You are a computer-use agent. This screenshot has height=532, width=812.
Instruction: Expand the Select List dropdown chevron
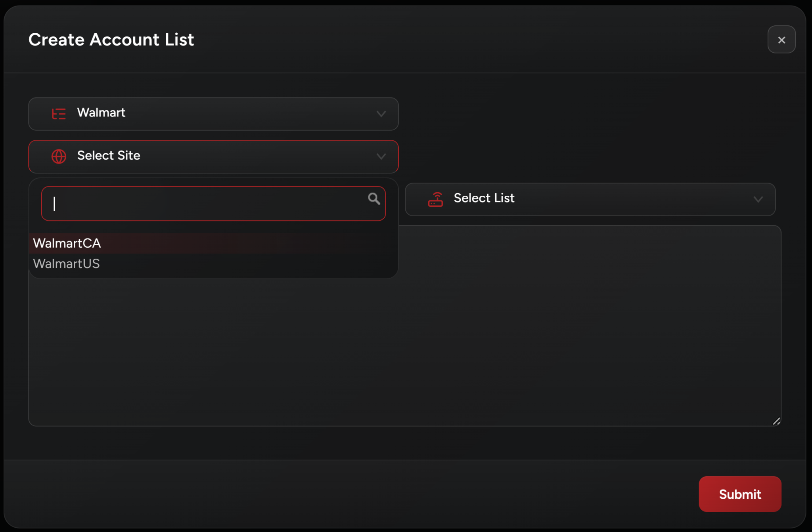point(758,199)
